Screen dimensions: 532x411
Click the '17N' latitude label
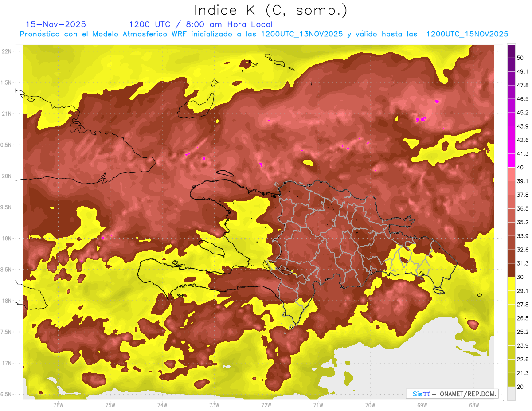pos(8,363)
